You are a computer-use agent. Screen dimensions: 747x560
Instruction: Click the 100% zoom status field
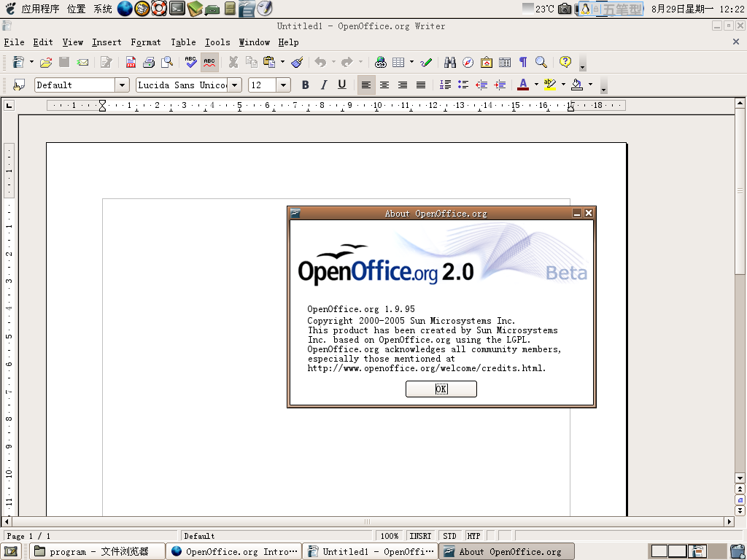390,536
